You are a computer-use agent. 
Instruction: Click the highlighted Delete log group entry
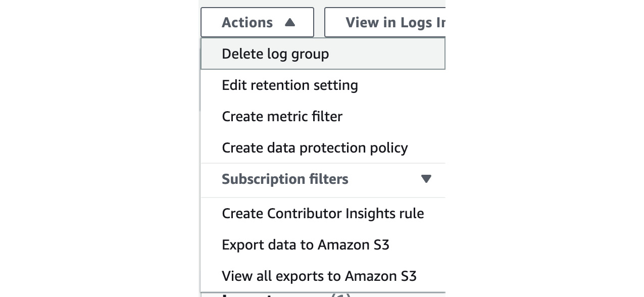coord(323,54)
